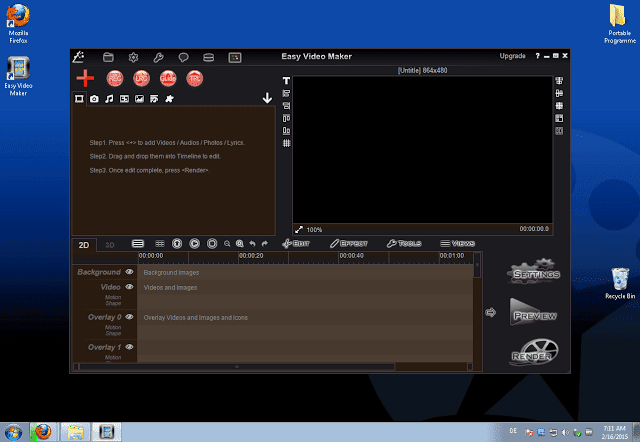The image size is (640, 442).
Task: Click the horizontal center align icon right of preview
Action: point(559,81)
